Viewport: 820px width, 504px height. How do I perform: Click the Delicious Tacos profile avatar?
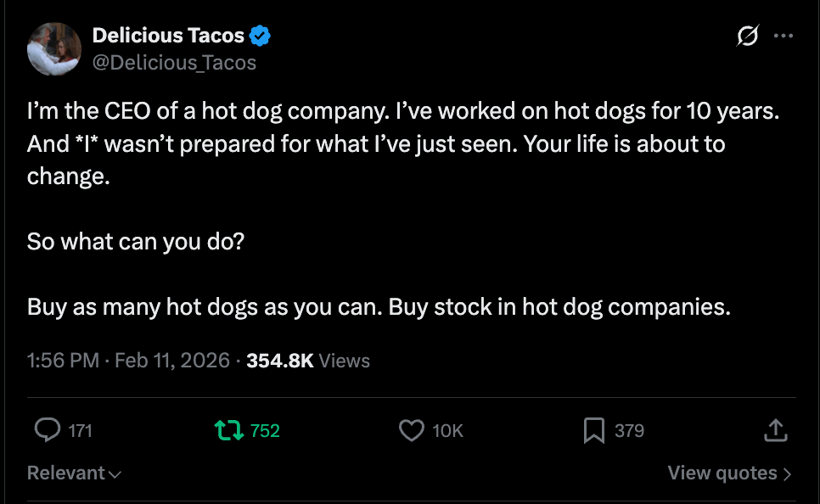[x=53, y=49]
